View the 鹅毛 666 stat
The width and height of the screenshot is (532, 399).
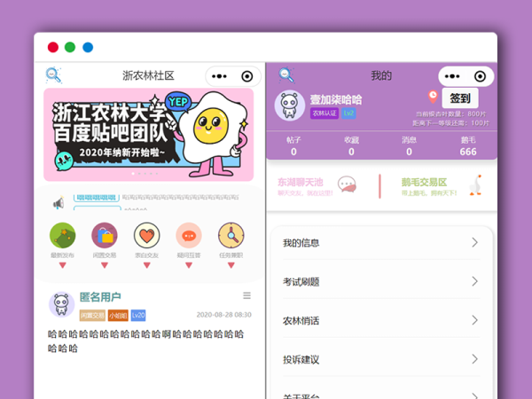(x=468, y=146)
